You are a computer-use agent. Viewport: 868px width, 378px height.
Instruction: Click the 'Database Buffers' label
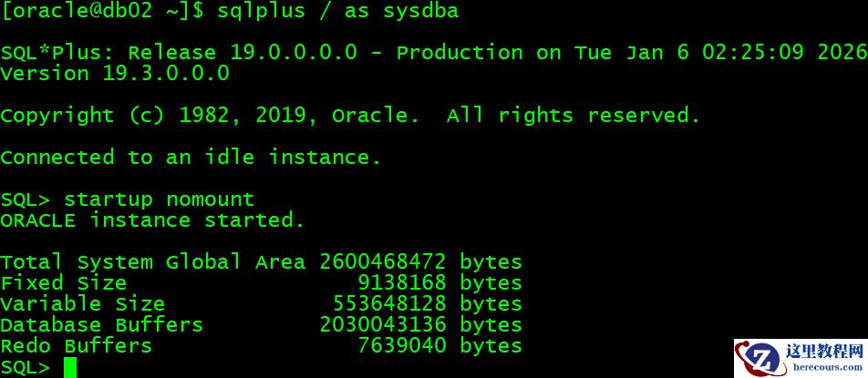(101, 325)
